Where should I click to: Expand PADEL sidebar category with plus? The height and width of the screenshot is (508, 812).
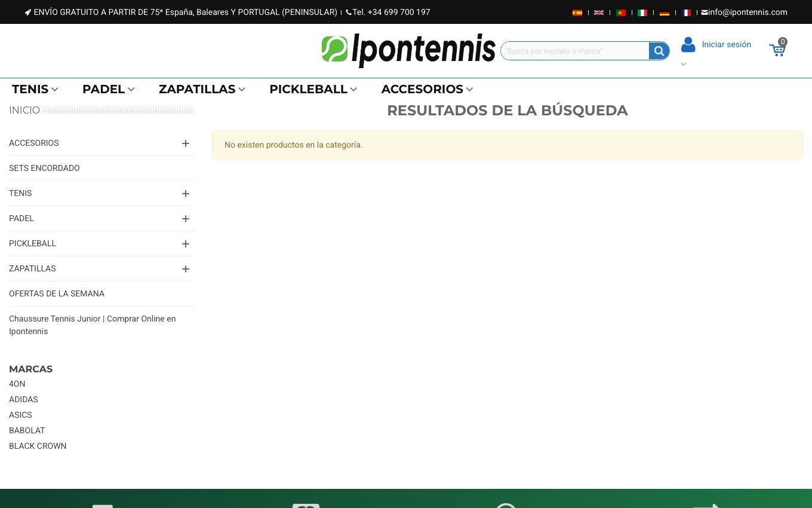point(186,219)
